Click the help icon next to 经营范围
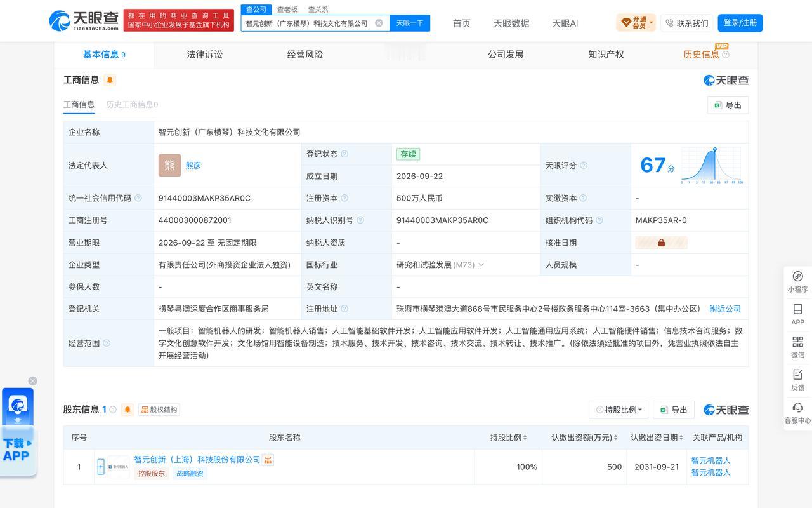This screenshot has width=812, height=508. point(107,343)
